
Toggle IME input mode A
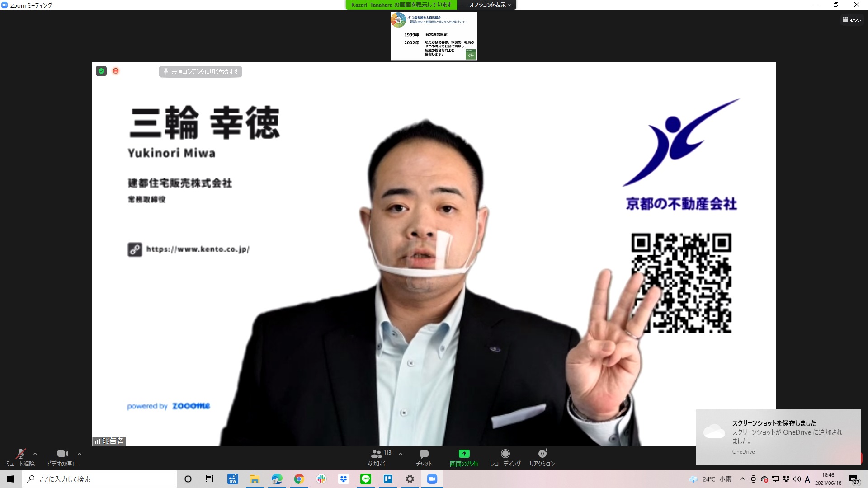point(807,479)
